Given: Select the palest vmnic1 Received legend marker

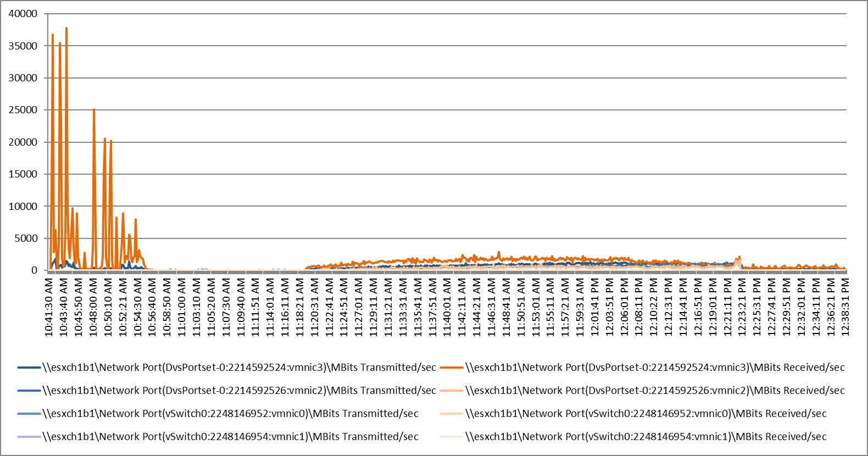Looking at the screenshot, I should tap(452, 437).
